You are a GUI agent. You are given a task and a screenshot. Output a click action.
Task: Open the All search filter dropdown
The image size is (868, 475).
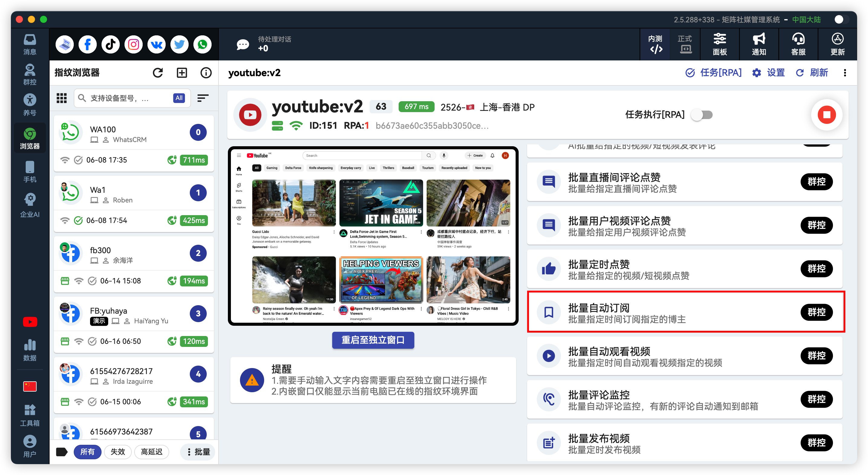click(x=179, y=98)
